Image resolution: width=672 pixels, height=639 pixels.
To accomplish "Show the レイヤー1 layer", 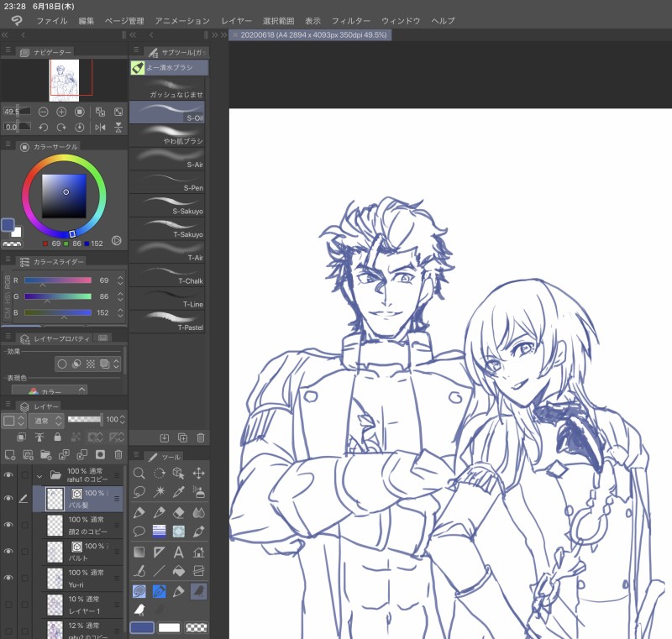I will (8, 605).
